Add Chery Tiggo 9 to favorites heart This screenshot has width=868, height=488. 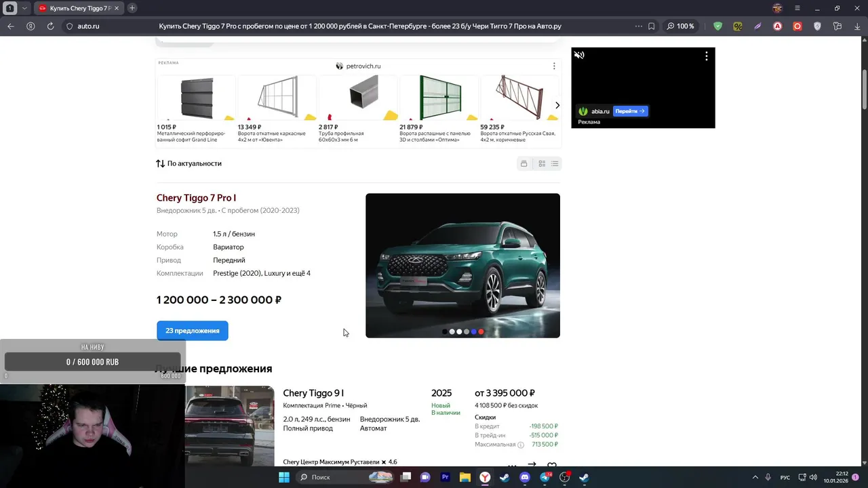[x=552, y=466]
